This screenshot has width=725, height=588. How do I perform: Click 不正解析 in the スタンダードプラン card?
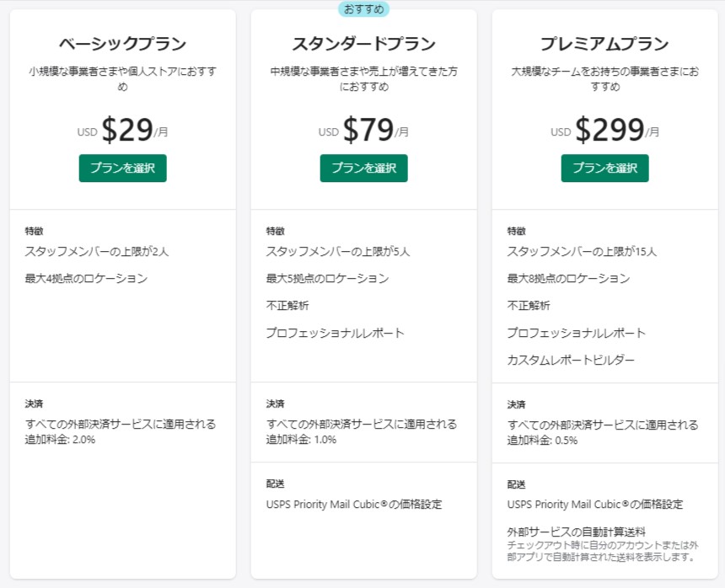click(287, 305)
